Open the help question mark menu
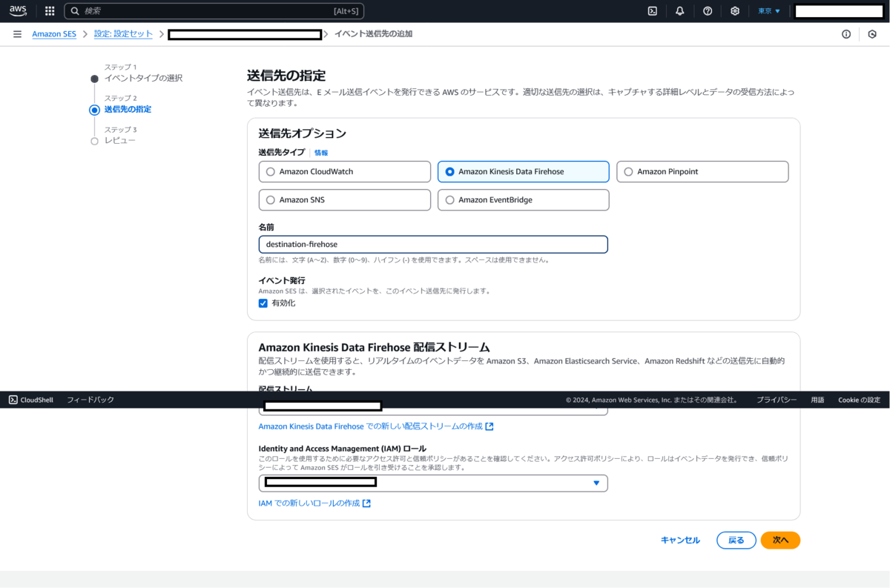This screenshot has height=588, width=890. 708,11
